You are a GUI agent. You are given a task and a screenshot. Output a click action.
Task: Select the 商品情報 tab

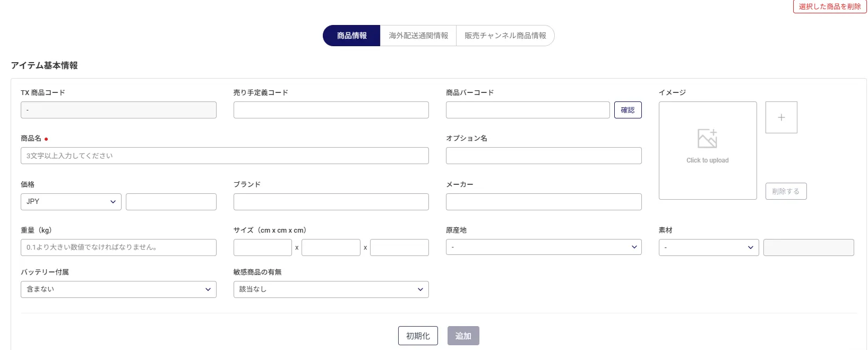[x=351, y=36]
